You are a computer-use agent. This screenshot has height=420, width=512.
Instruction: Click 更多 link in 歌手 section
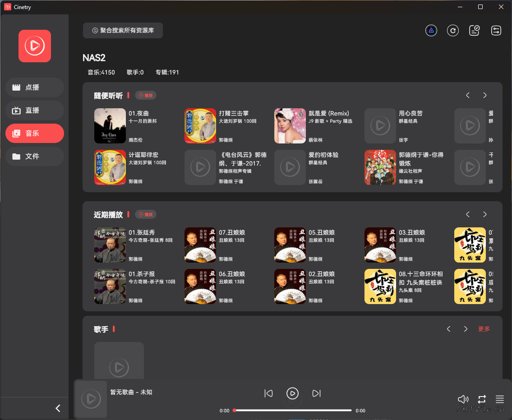pos(484,329)
